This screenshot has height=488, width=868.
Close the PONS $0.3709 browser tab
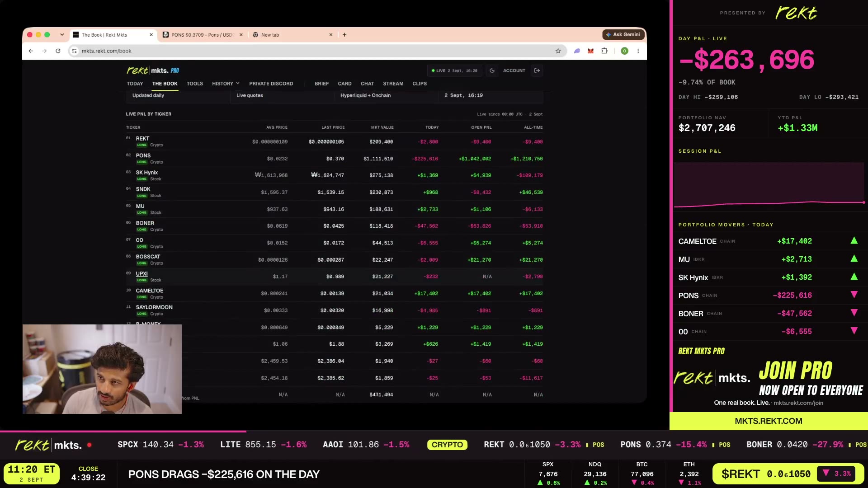coord(241,35)
